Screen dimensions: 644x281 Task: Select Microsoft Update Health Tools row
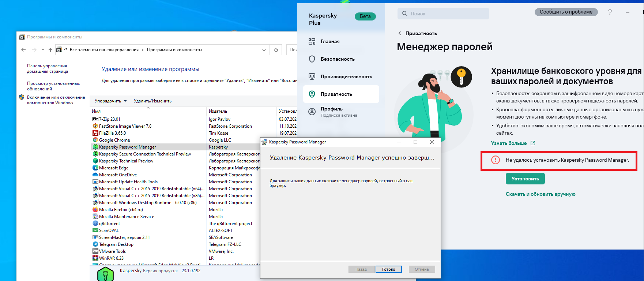(128, 181)
